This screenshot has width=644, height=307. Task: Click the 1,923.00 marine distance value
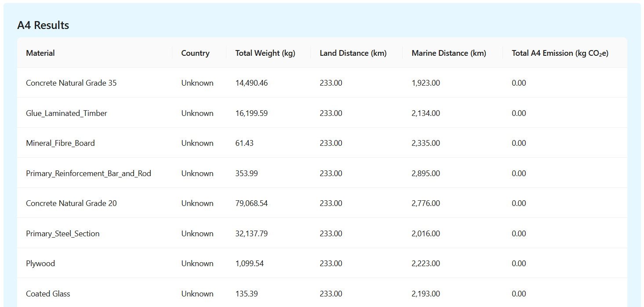coord(426,83)
